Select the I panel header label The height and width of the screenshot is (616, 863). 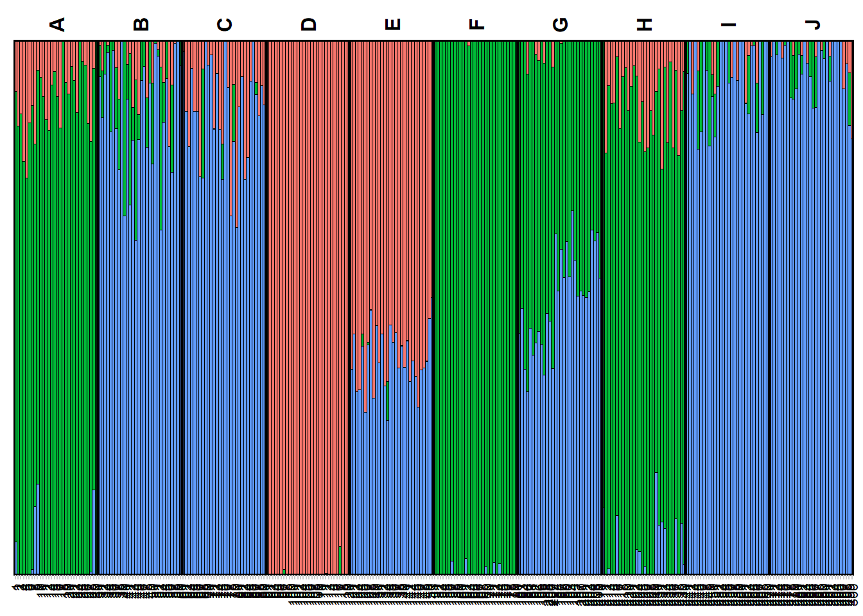coord(728,24)
